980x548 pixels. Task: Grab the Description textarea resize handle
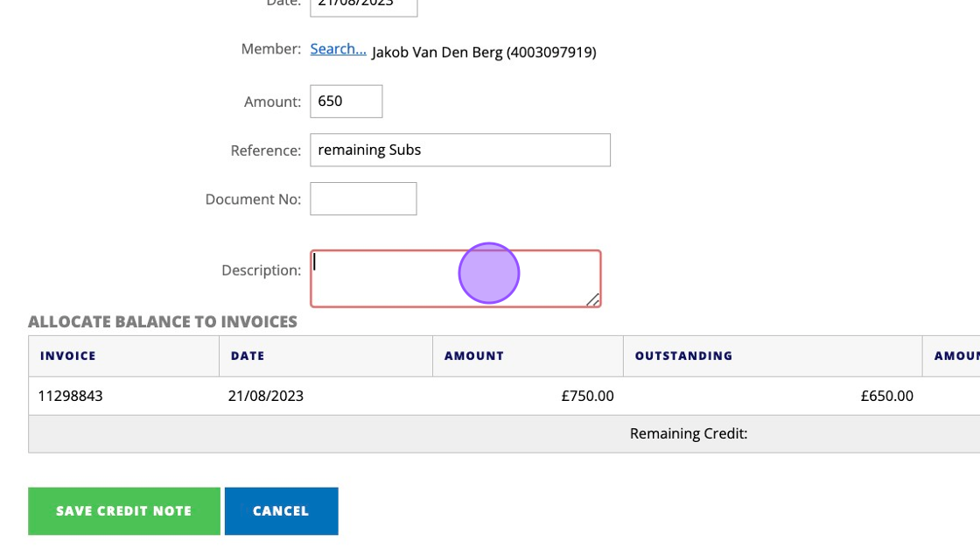click(592, 299)
